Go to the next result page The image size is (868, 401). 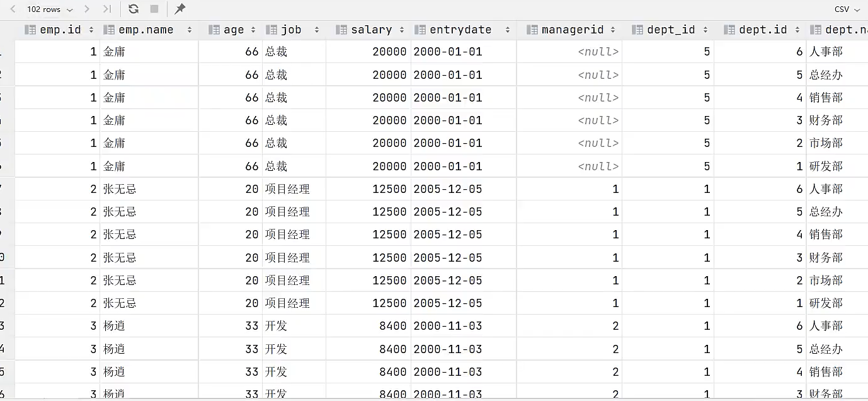[87, 9]
